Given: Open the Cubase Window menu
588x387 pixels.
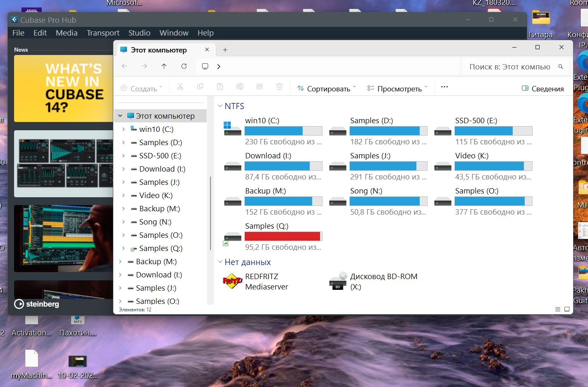Looking at the screenshot, I should tap(174, 33).
